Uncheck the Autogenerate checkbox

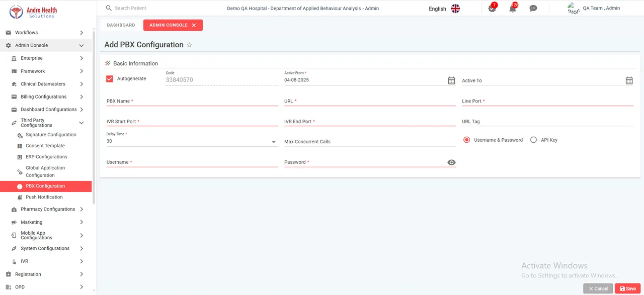(x=110, y=79)
